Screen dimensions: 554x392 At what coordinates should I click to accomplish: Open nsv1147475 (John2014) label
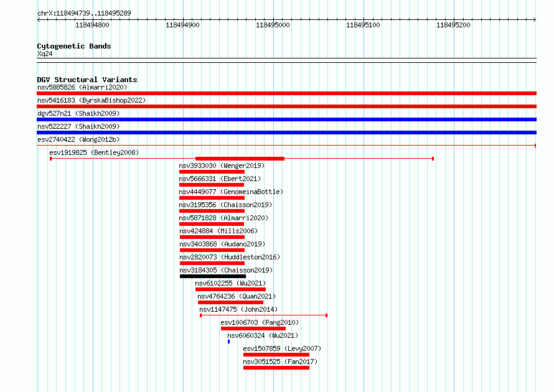pyautogui.click(x=238, y=309)
